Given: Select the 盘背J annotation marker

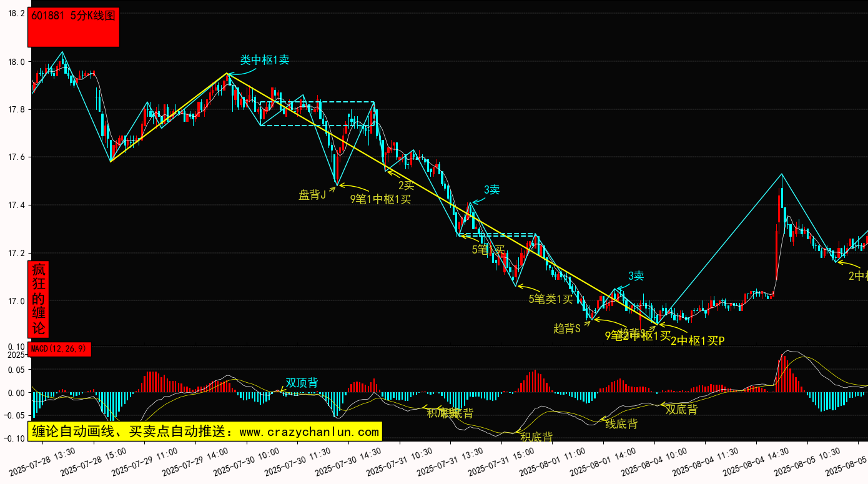Looking at the screenshot, I should tap(312, 195).
